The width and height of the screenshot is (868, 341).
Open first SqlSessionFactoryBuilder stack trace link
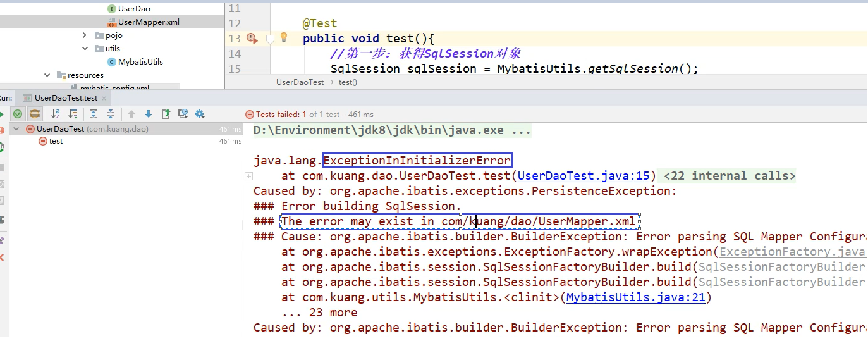781,267
